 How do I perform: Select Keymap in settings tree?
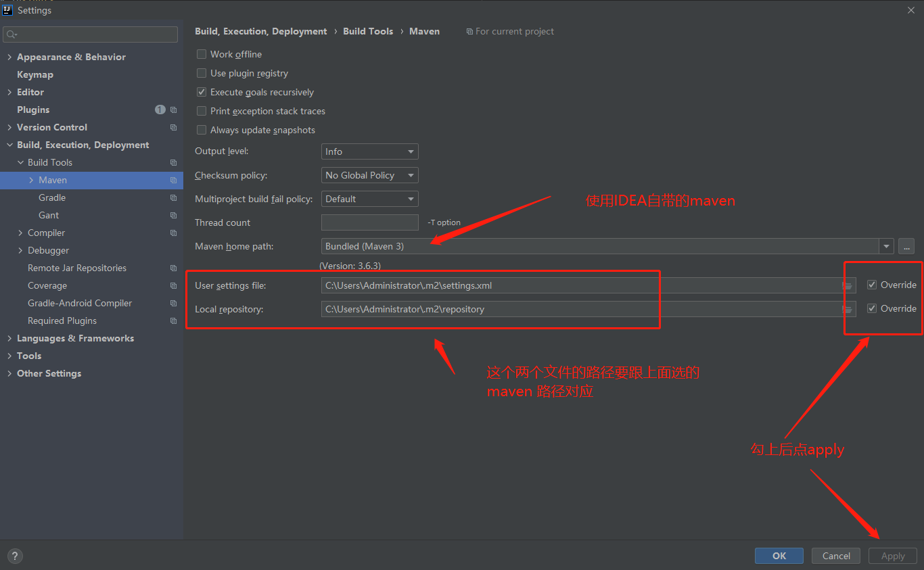point(35,74)
